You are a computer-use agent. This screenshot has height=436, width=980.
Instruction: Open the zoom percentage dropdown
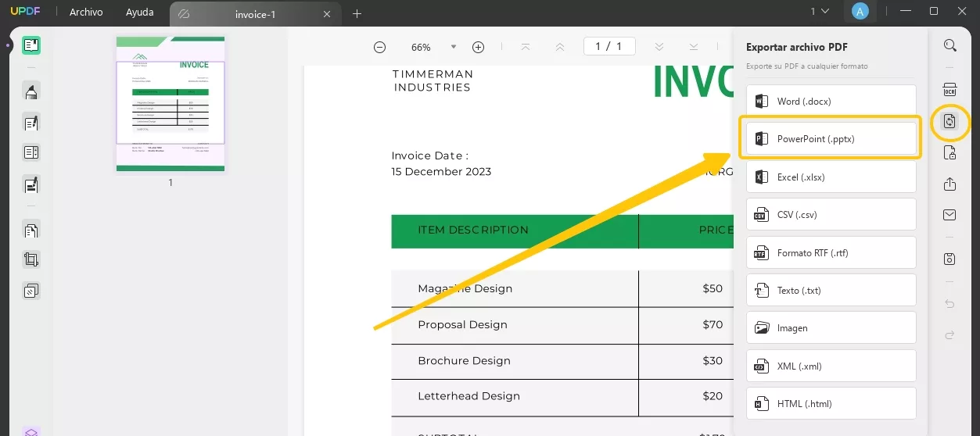[x=454, y=47]
